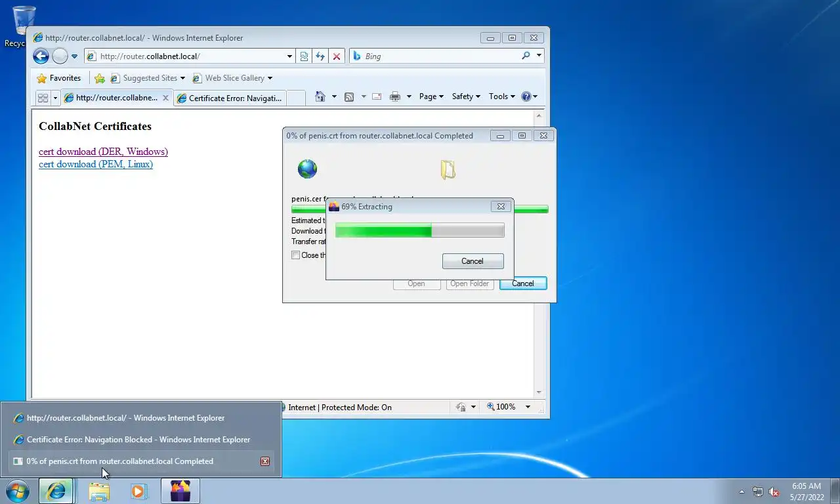Open the Suggested Sites favorites item
This screenshot has width=840, height=504.
pyautogui.click(x=148, y=78)
